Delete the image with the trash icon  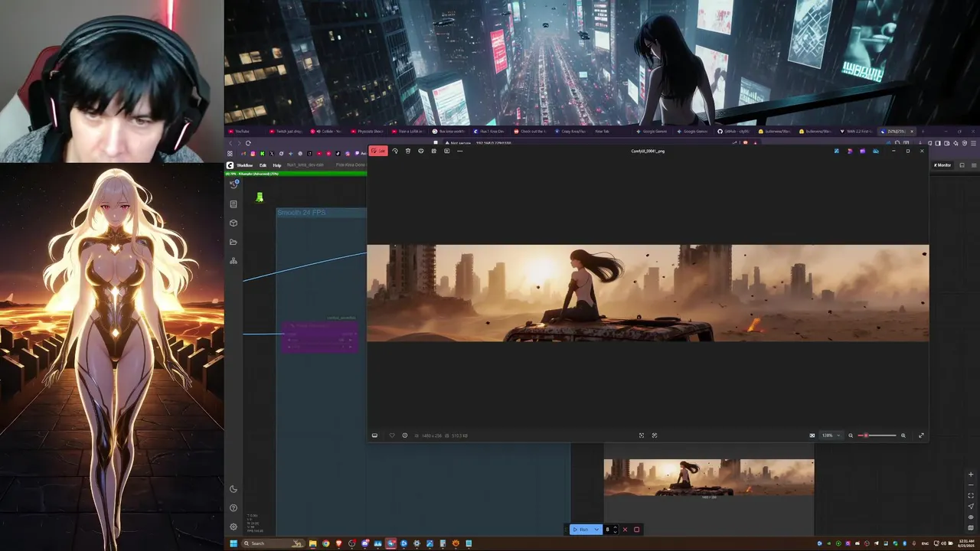coord(408,151)
